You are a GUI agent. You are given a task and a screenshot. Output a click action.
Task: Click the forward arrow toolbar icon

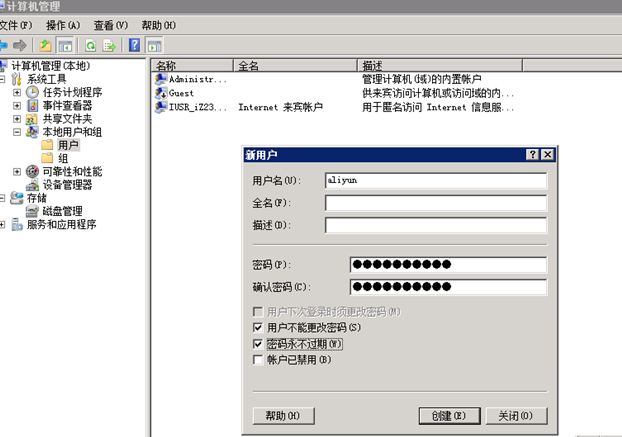pyautogui.click(x=19, y=45)
